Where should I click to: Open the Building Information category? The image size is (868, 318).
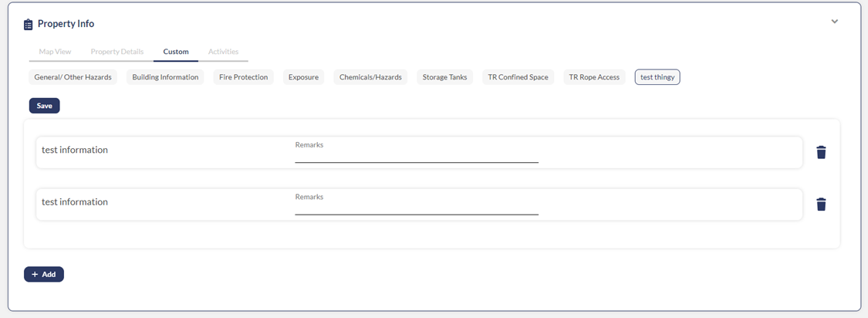165,77
